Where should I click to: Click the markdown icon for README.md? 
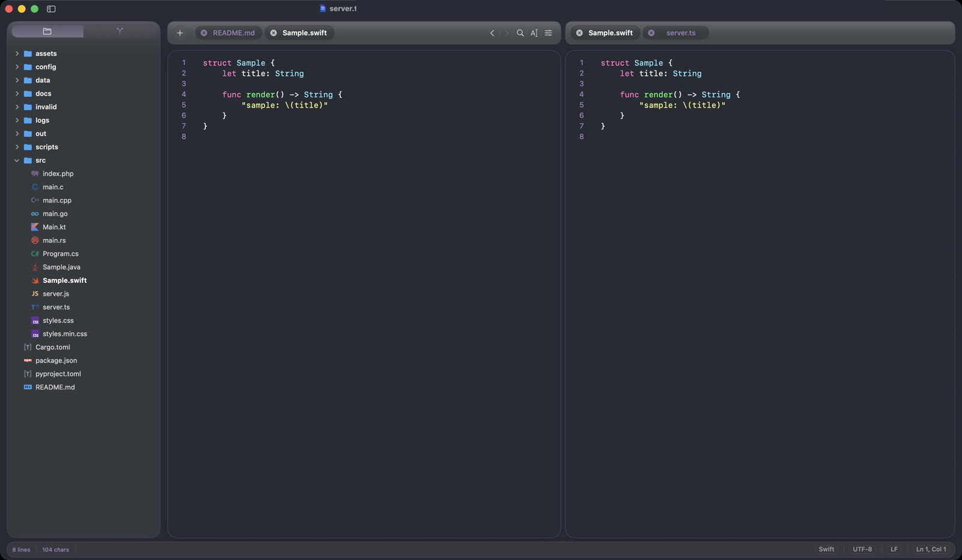click(28, 387)
